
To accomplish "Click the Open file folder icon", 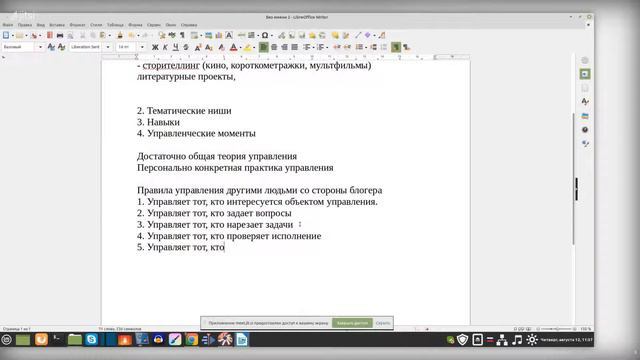I will (x=19, y=36).
